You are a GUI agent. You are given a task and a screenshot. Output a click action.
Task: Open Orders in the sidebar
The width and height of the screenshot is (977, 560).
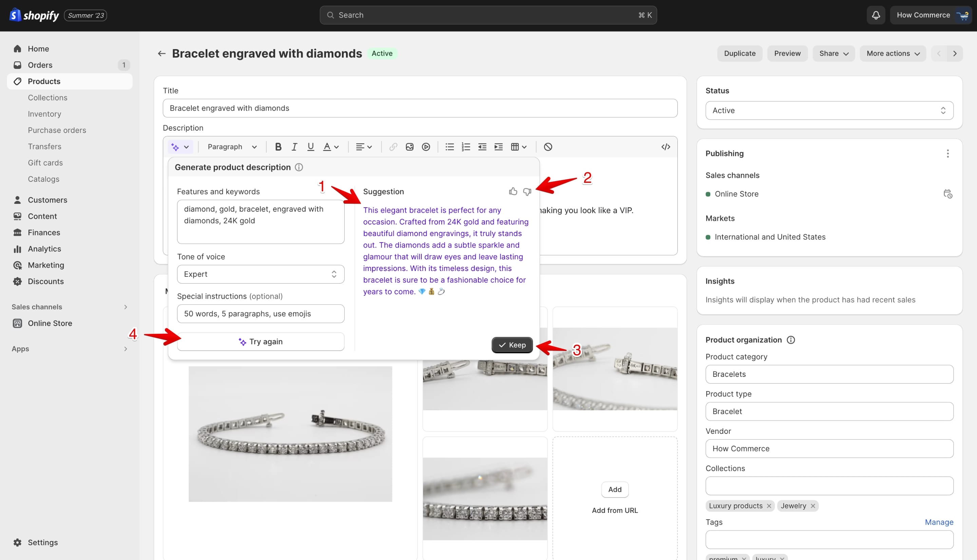[x=70, y=65]
